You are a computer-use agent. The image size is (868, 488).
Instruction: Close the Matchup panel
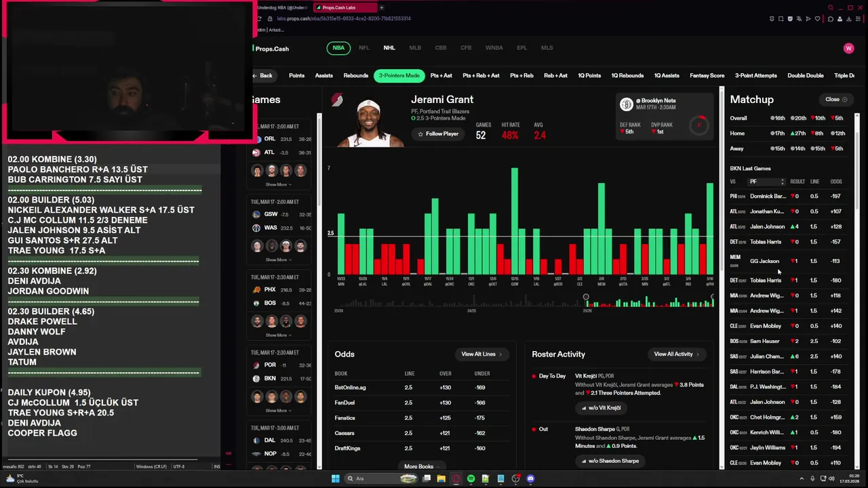click(x=835, y=100)
